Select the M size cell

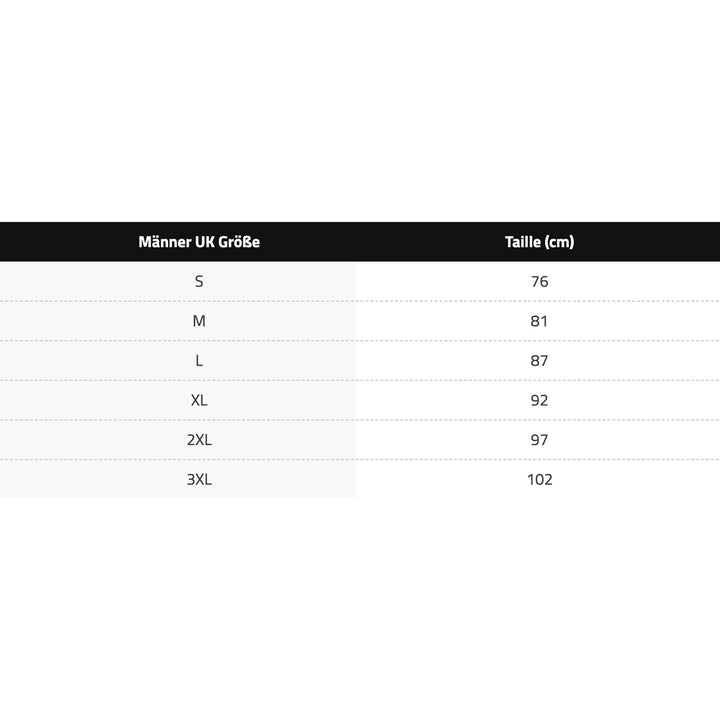tap(199, 321)
